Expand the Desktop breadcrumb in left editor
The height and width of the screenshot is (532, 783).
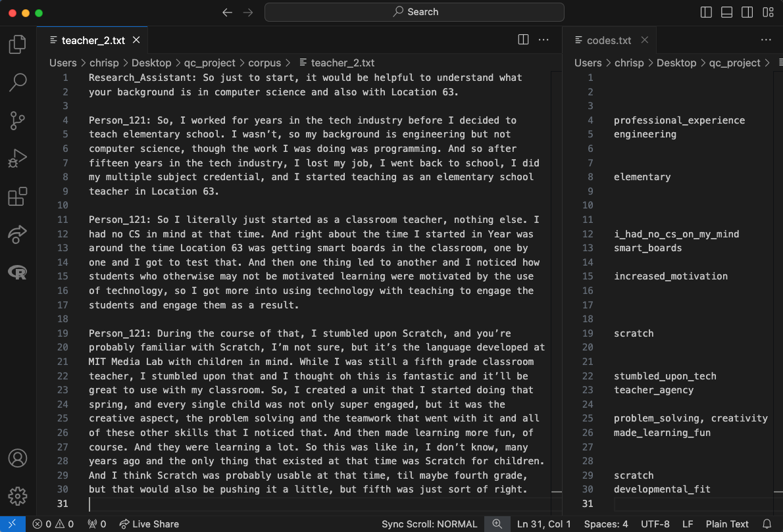(x=151, y=63)
